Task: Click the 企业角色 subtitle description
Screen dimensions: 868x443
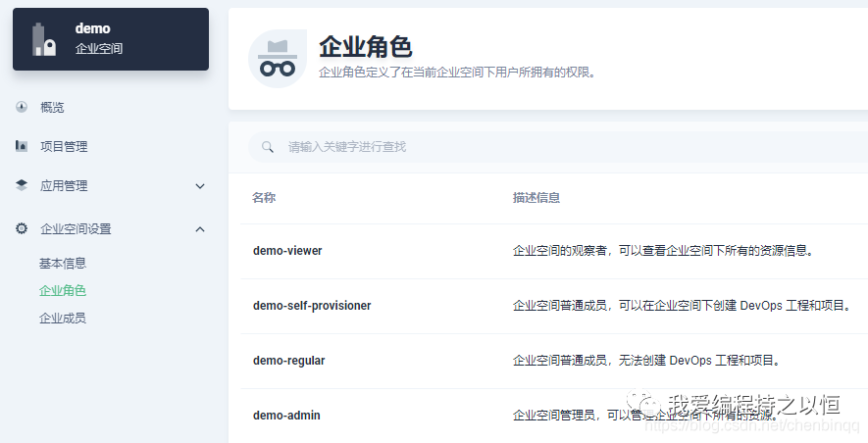Action: point(457,73)
